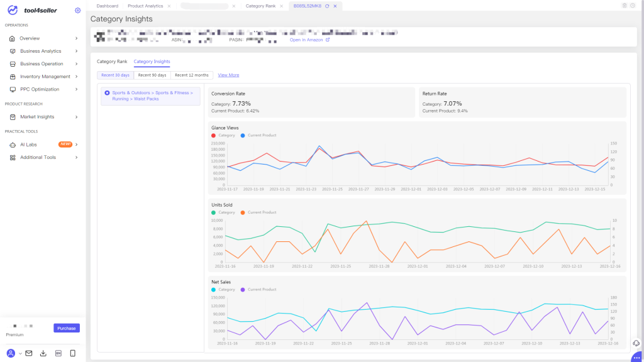
Task: Open the Category Rank sub-tab
Action: [x=112, y=62]
